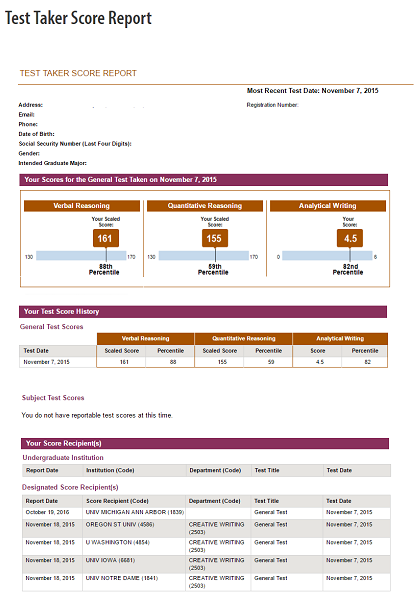Click the 'Address:' label
Image resolution: width=417 pixels, height=599 pixels.
pos(31,105)
